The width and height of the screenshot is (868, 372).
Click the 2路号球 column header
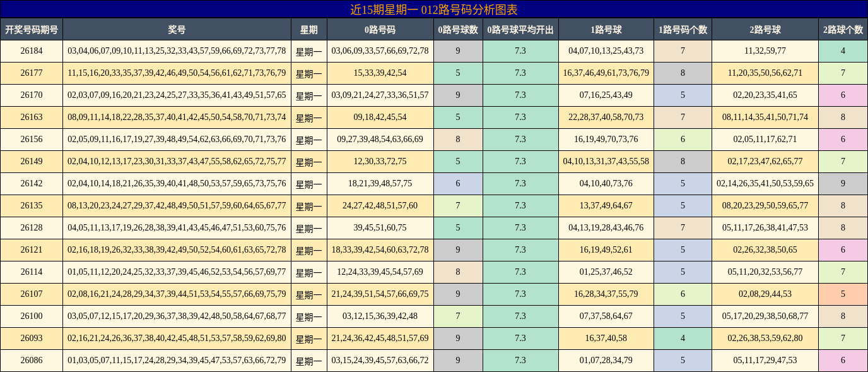click(765, 30)
